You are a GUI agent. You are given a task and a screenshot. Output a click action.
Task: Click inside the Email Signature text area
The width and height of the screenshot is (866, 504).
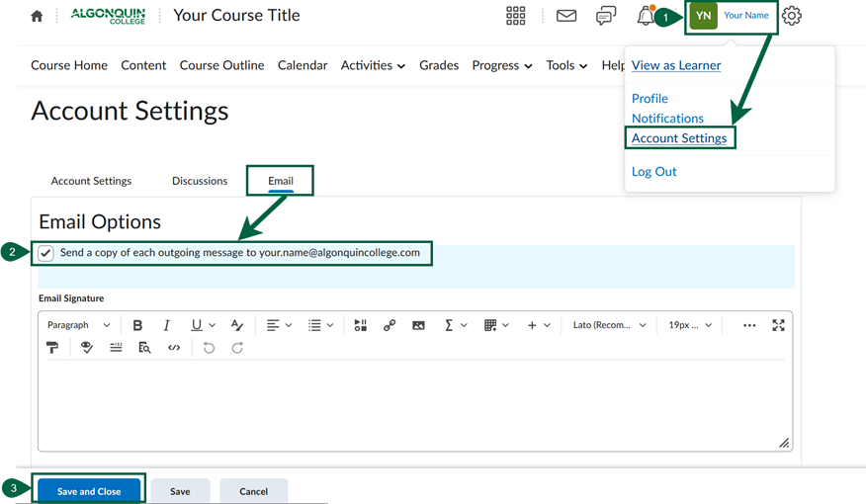(x=413, y=405)
